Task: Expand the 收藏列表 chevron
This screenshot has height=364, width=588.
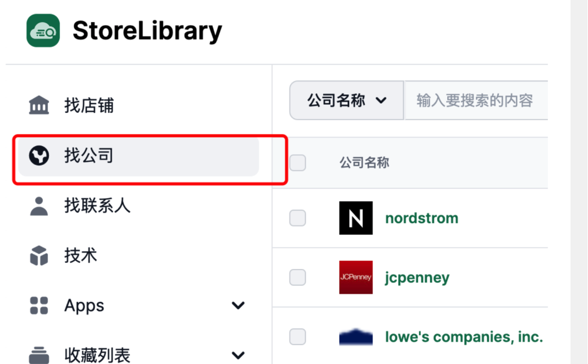Action: pos(238,355)
